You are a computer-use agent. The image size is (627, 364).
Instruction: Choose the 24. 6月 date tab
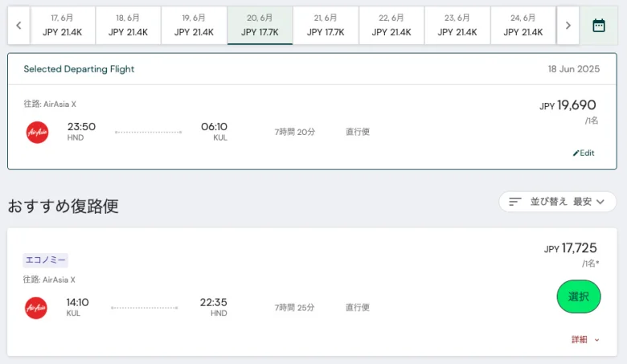tap(523, 26)
